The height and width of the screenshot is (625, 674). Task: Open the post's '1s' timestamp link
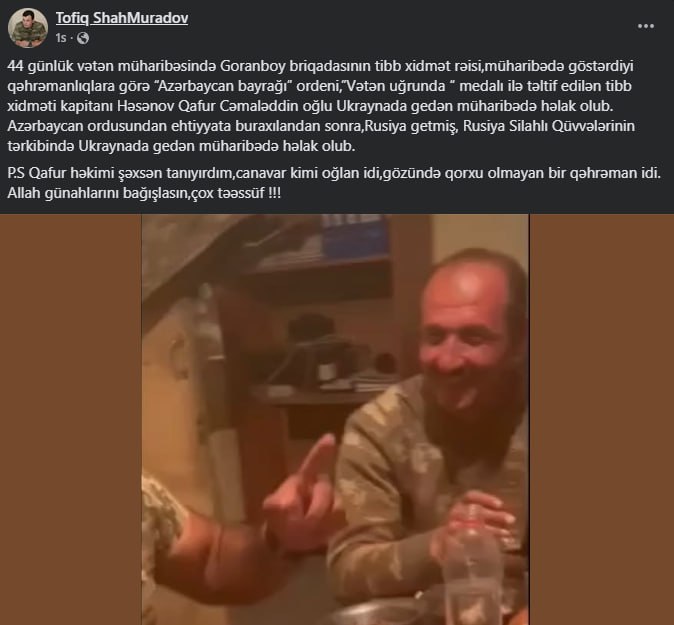[x=61, y=38]
